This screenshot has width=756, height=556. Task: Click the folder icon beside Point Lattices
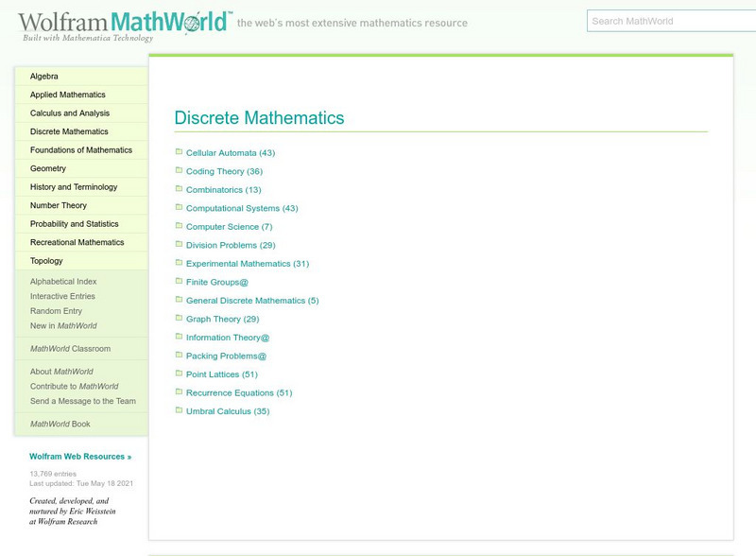coord(179,374)
